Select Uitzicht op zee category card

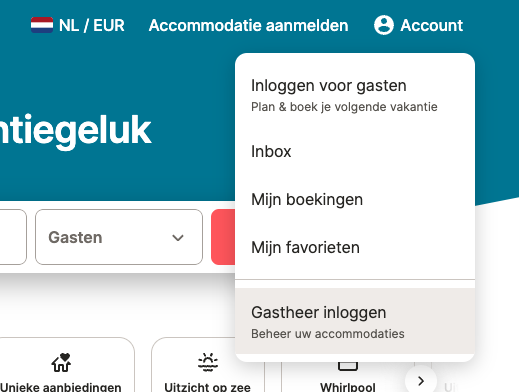(207, 365)
